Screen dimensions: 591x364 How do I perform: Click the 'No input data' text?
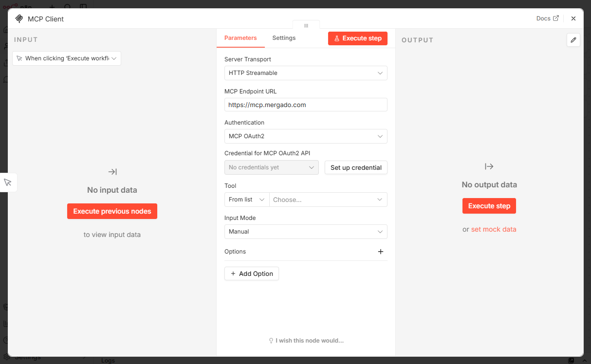(112, 190)
